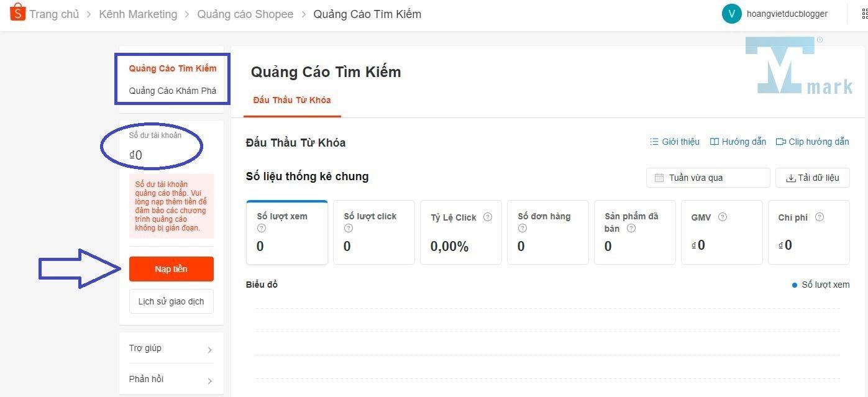Select Quảng Cáo Tìm Kiếm sidebar item
868x397 pixels.
(173, 68)
